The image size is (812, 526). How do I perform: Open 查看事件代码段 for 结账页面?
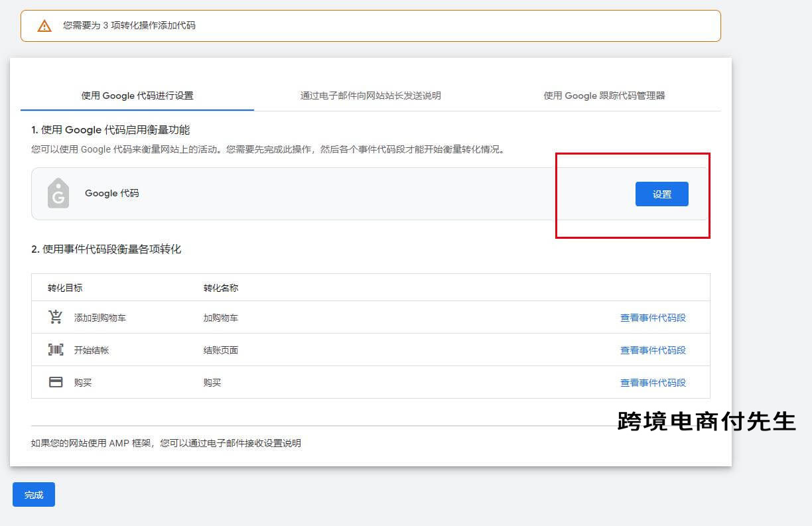(653, 350)
